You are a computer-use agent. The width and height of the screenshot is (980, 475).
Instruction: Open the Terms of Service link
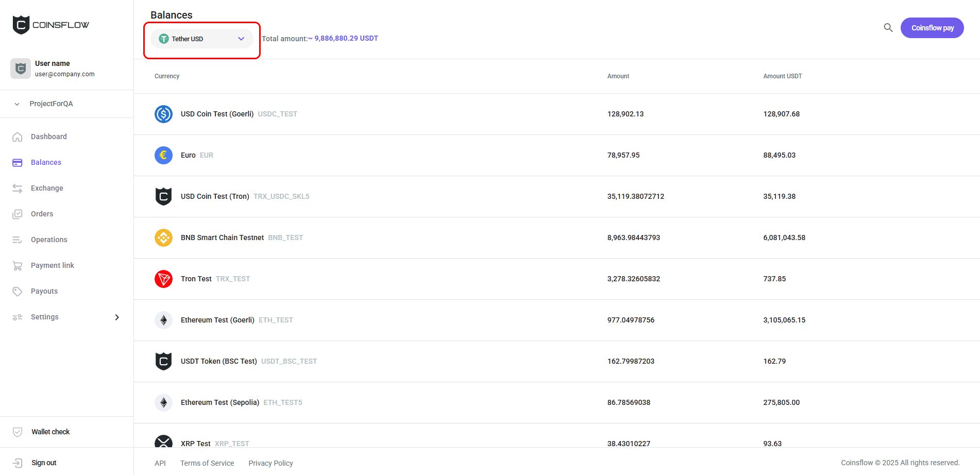point(207,463)
